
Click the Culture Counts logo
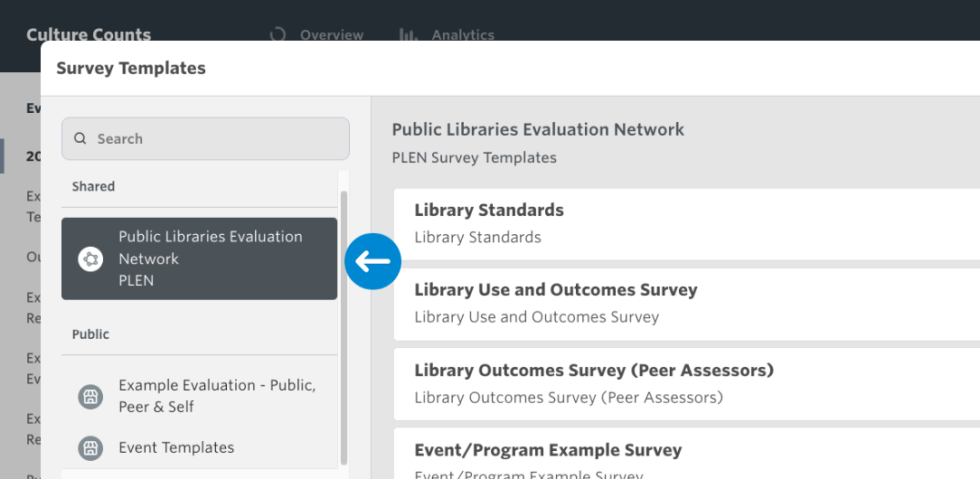89,35
